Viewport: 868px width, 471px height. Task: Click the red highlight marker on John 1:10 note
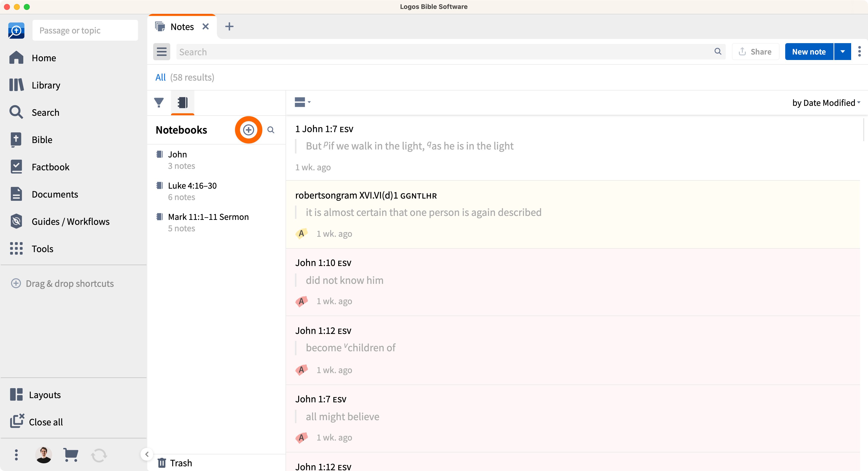pyautogui.click(x=301, y=301)
